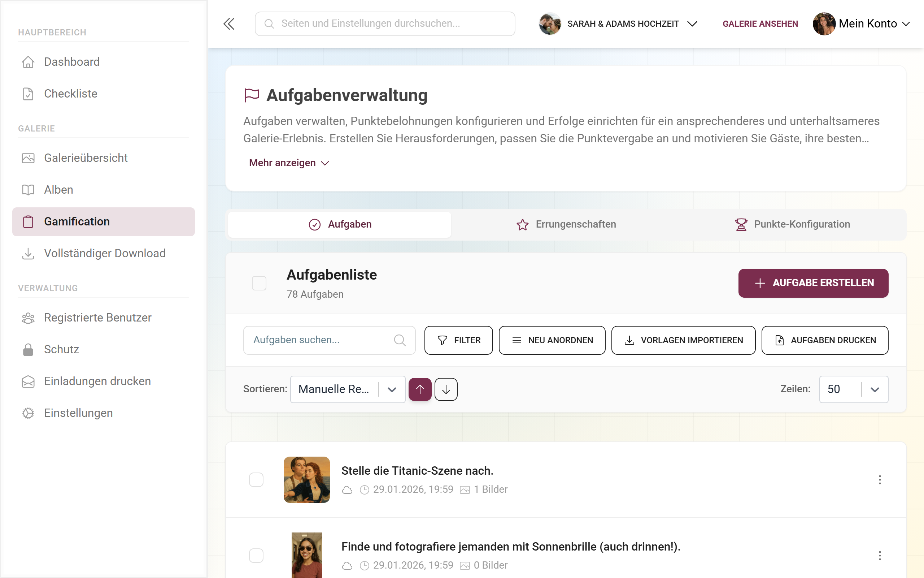Click the Mein Konto profile avatar
This screenshot has height=578, width=924.
tap(824, 24)
